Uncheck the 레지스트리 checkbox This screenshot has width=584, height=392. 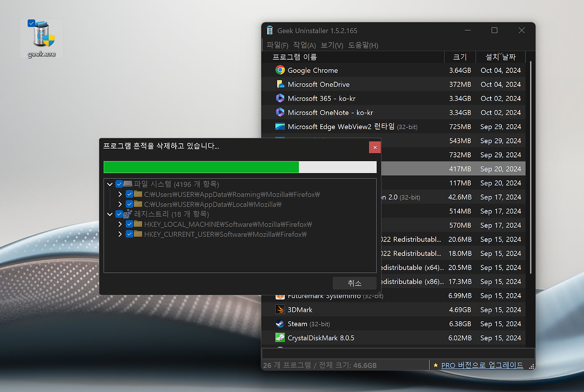tap(120, 214)
